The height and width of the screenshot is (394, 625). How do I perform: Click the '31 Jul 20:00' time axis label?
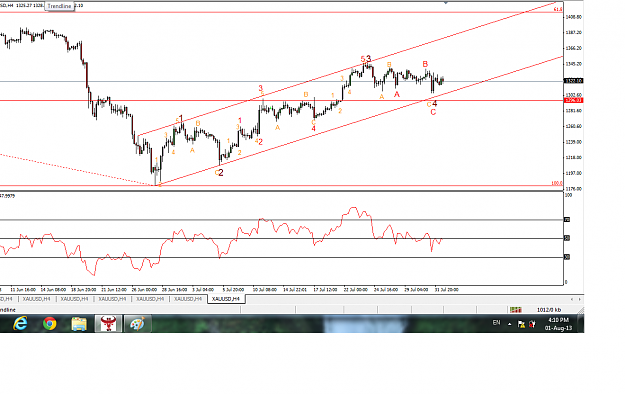(x=446, y=290)
